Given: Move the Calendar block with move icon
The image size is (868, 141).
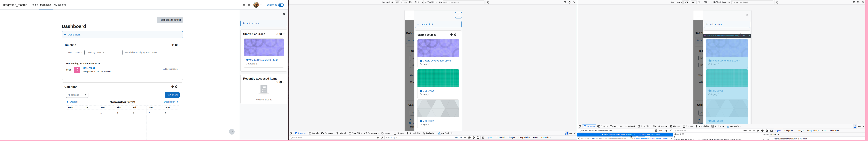Looking at the screenshot, I should click(x=173, y=87).
